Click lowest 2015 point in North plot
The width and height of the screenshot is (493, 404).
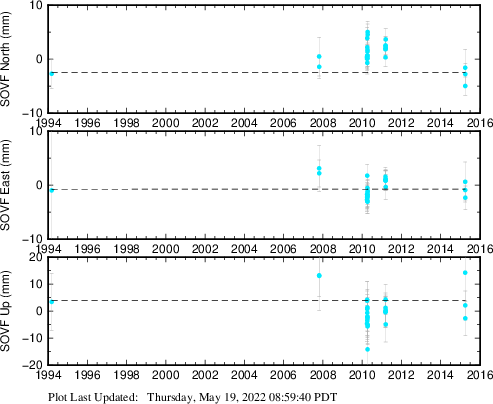(x=465, y=86)
